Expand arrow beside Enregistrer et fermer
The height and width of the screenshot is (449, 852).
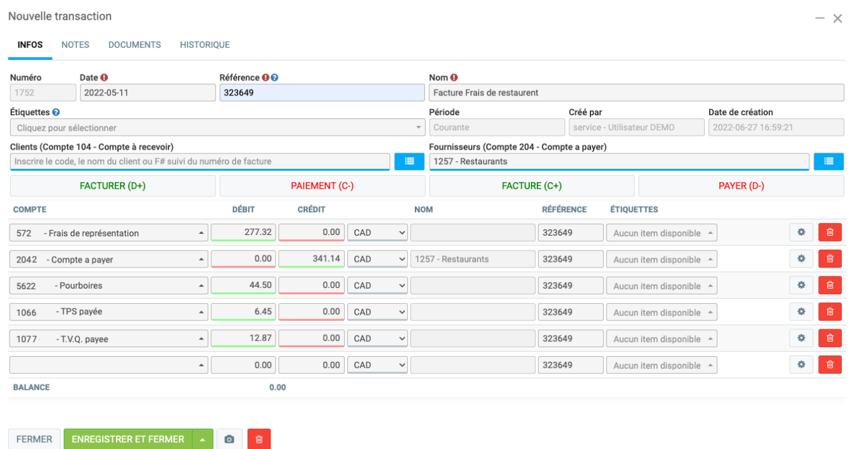click(x=203, y=439)
